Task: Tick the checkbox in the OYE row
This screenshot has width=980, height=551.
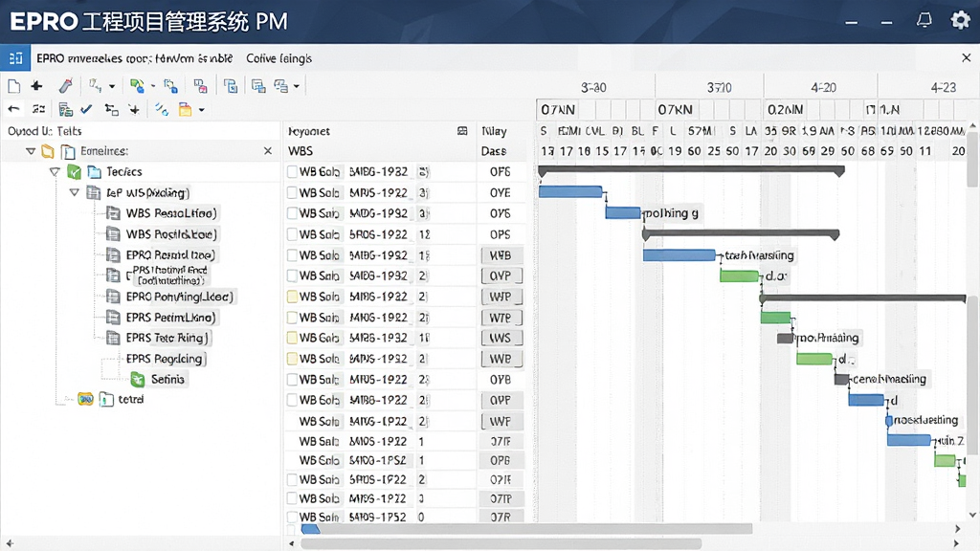Action: (x=292, y=192)
